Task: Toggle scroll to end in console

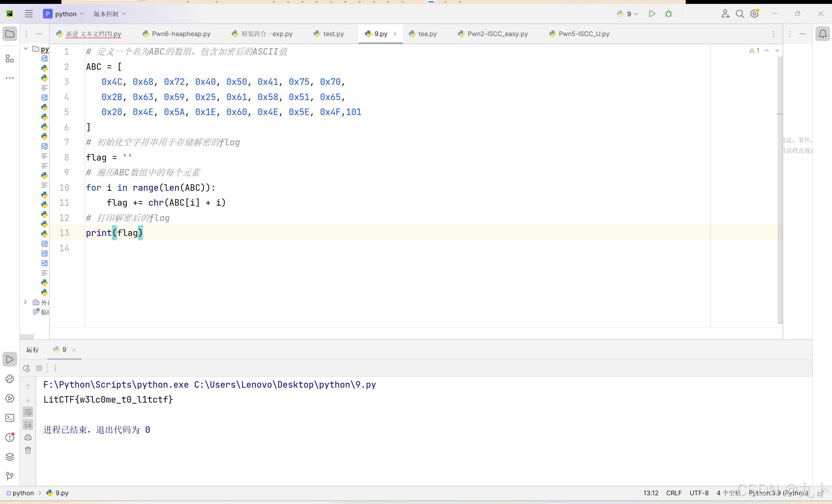Action: (28, 425)
